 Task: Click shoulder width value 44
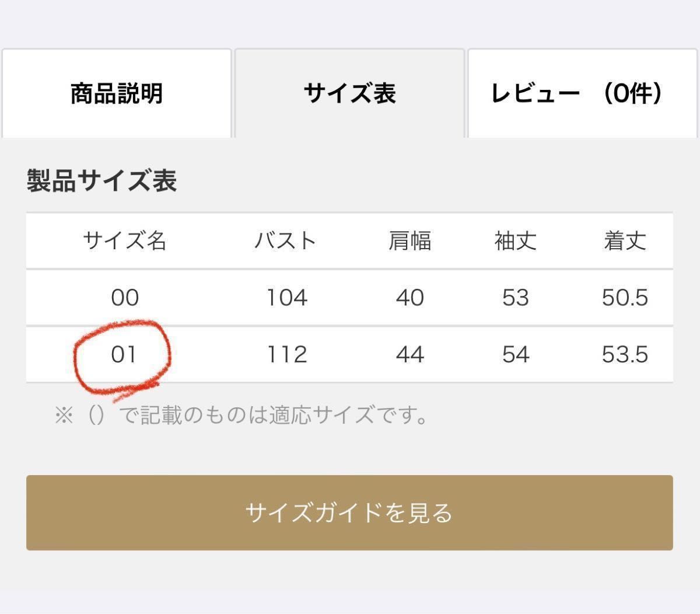(x=410, y=354)
